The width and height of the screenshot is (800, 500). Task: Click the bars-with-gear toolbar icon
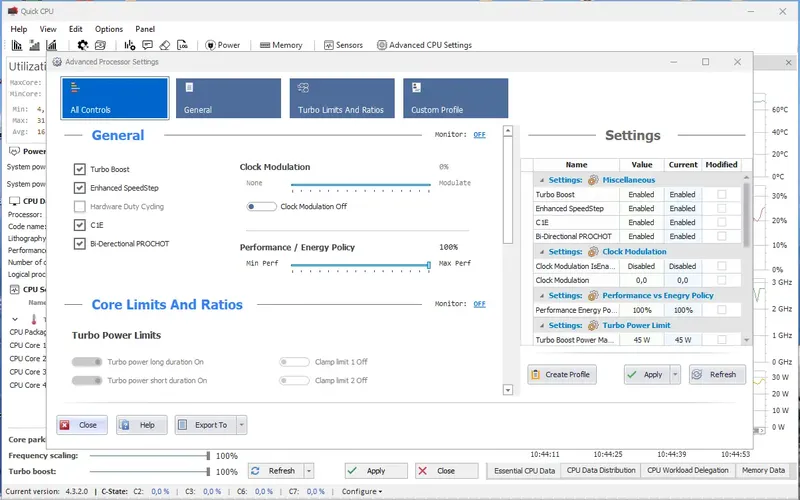pyautogui.click(x=130, y=45)
